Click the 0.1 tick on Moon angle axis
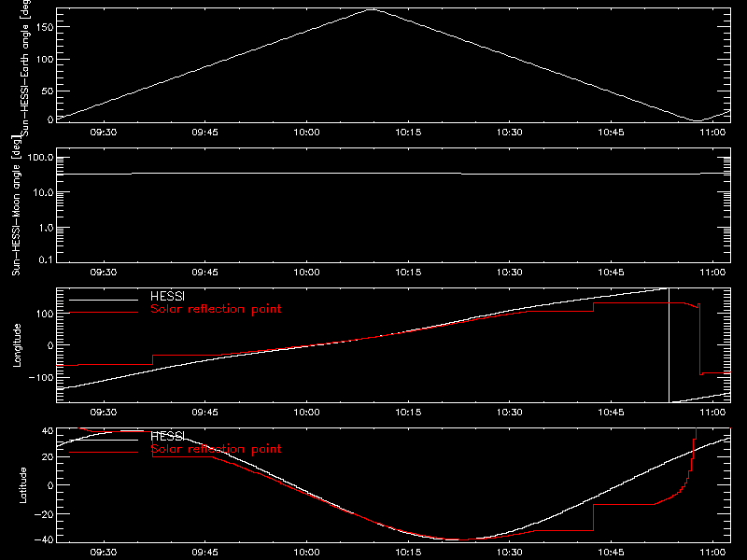This screenshot has height=560, width=747. click(46, 260)
